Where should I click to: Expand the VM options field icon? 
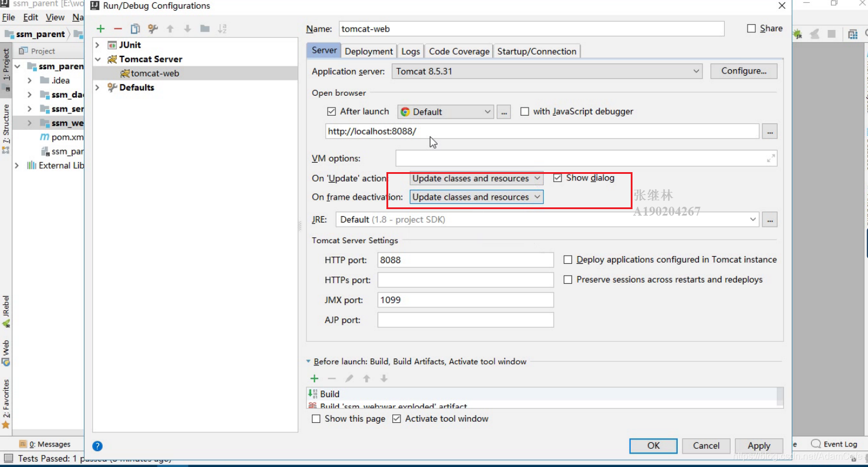pos(771,158)
